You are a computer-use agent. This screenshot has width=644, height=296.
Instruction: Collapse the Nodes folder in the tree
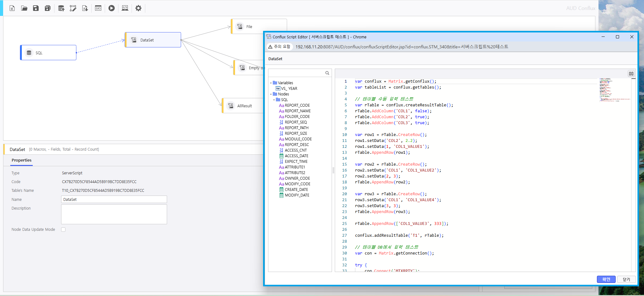271,94
